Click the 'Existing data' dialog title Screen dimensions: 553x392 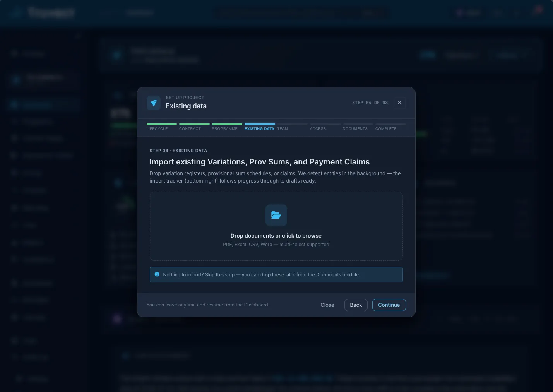(x=186, y=106)
